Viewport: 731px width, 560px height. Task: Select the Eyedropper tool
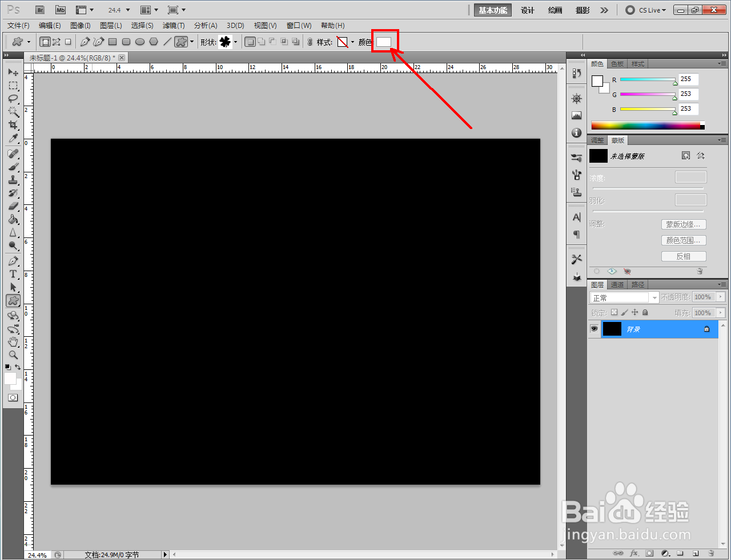(13, 138)
